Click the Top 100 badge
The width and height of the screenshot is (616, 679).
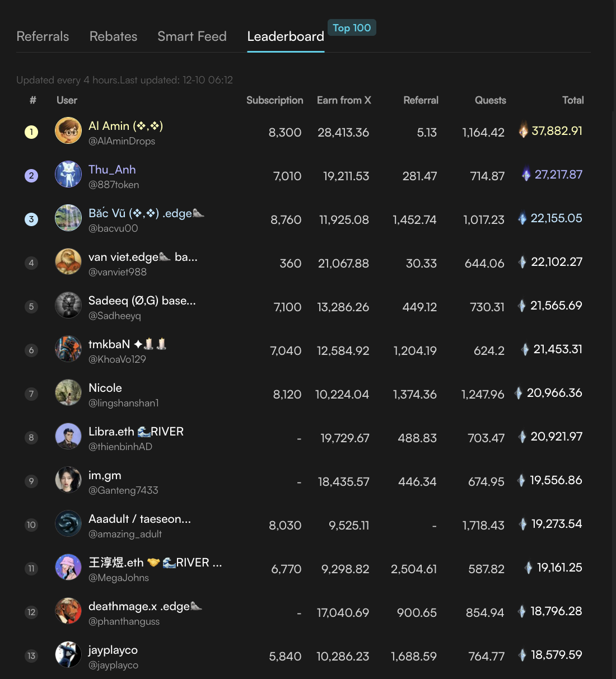point(352,27)
